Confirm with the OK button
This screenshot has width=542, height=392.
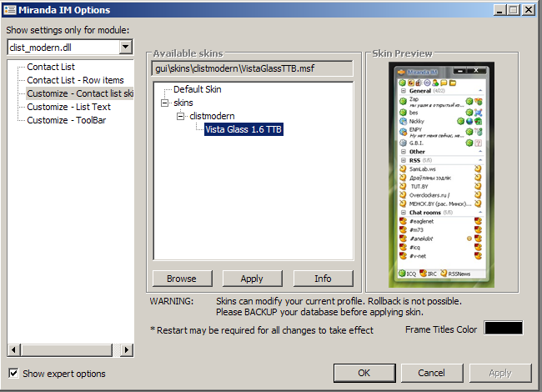point(364,373)
